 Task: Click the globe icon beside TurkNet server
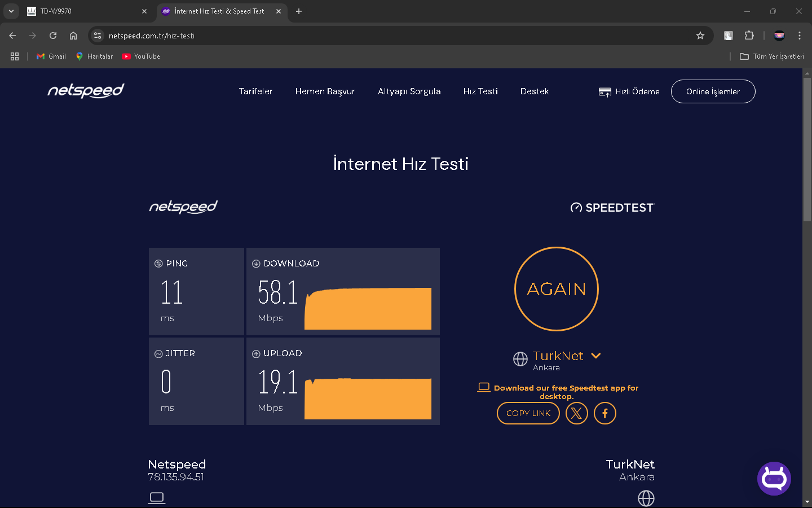click(x=520, y=358)
